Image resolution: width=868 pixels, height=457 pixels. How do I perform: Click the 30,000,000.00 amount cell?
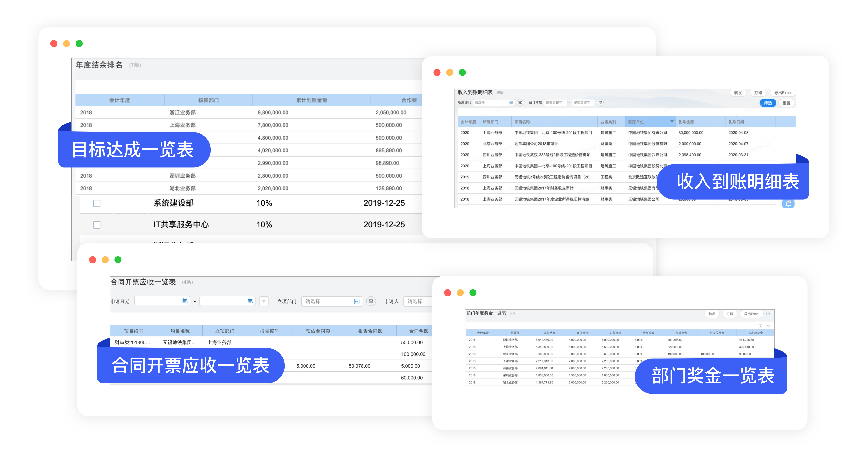pos(691,133)
